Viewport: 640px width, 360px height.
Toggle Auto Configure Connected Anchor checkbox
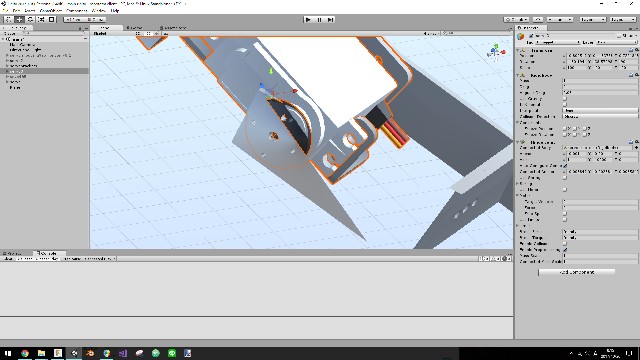coord(565,166)
